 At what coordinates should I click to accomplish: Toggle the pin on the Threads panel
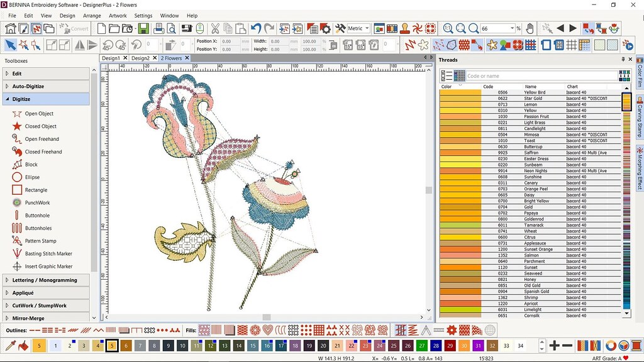pos(623,59)
